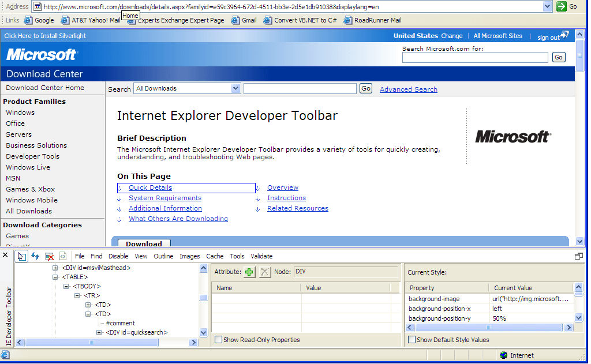Screen dimensions: 591x364
Task: Open the View menu in developer toolbar
Action: point(141,256)
